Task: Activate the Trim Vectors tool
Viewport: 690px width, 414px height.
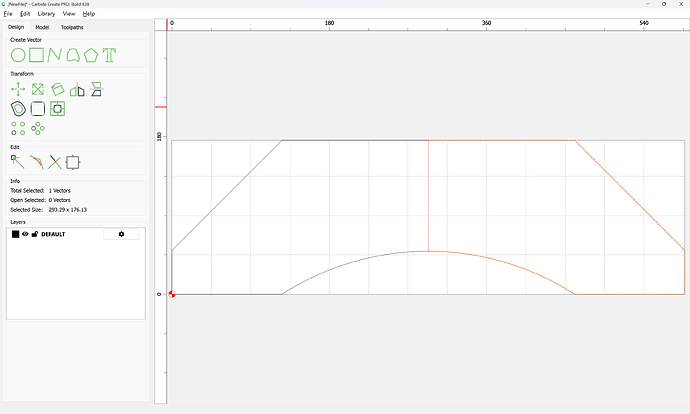Action: (55, 160)
